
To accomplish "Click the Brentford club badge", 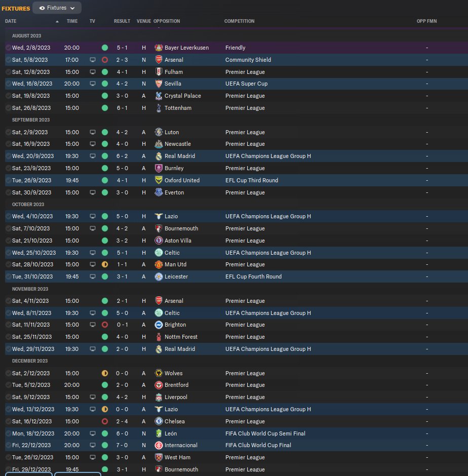I will 159,385.
